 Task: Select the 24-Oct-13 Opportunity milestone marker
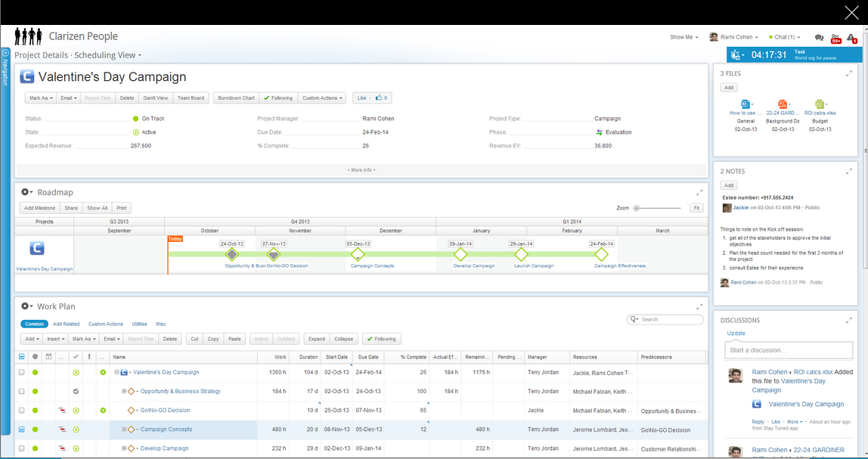pyautogui.click(x=232, y=254)
